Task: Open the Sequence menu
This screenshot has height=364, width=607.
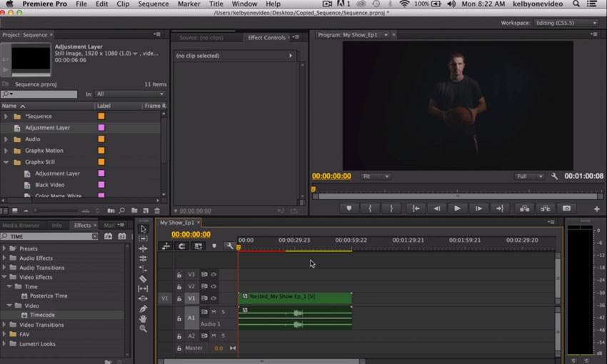Action: pos(154,4)
